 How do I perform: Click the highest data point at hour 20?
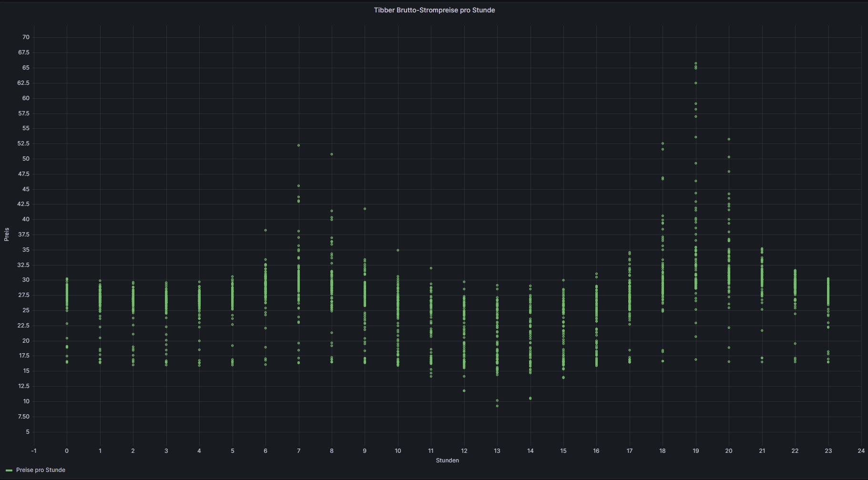pos(729,139)
